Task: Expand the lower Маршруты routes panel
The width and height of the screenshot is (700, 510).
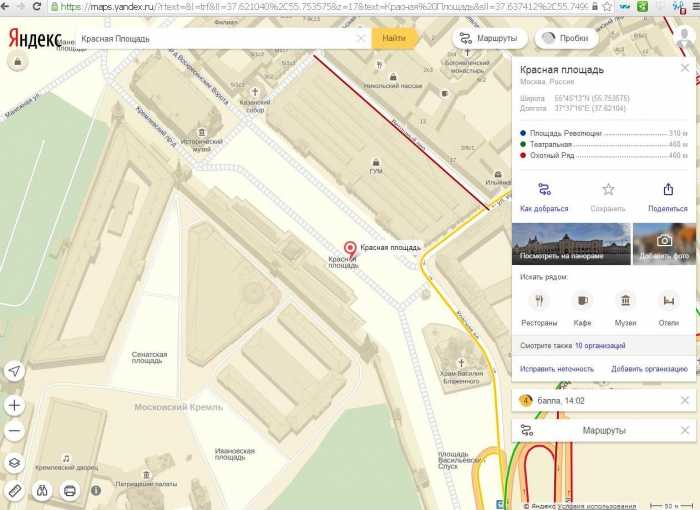Action: pos(604,431)
